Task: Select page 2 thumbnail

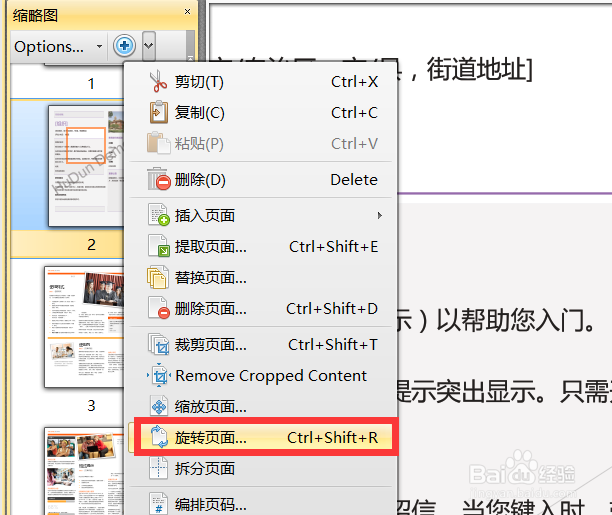Action: [86, 166]
